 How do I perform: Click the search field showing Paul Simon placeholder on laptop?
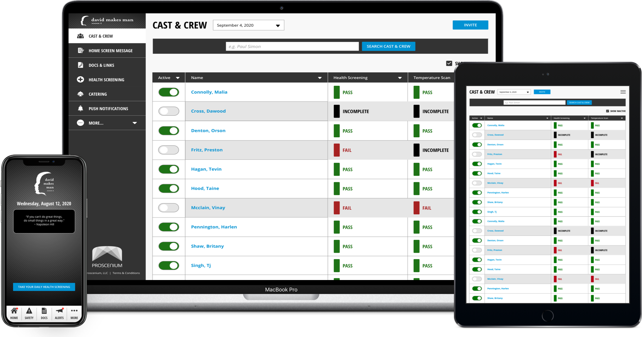[292, 46]
